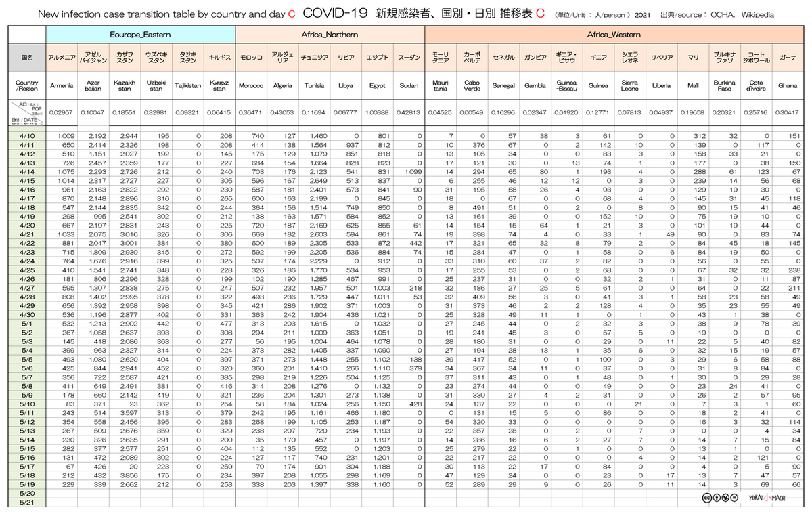Click the Kazakh stan column header

(125, 86)
